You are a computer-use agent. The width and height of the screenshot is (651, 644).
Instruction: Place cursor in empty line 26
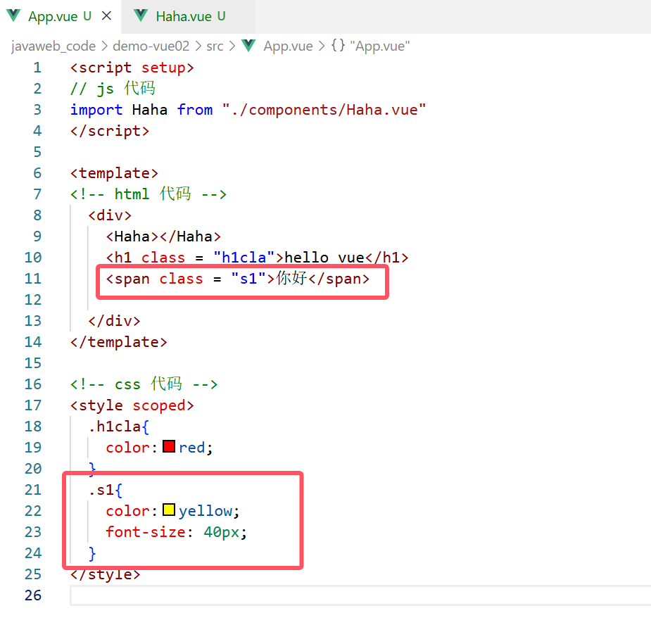coord(360,595)
